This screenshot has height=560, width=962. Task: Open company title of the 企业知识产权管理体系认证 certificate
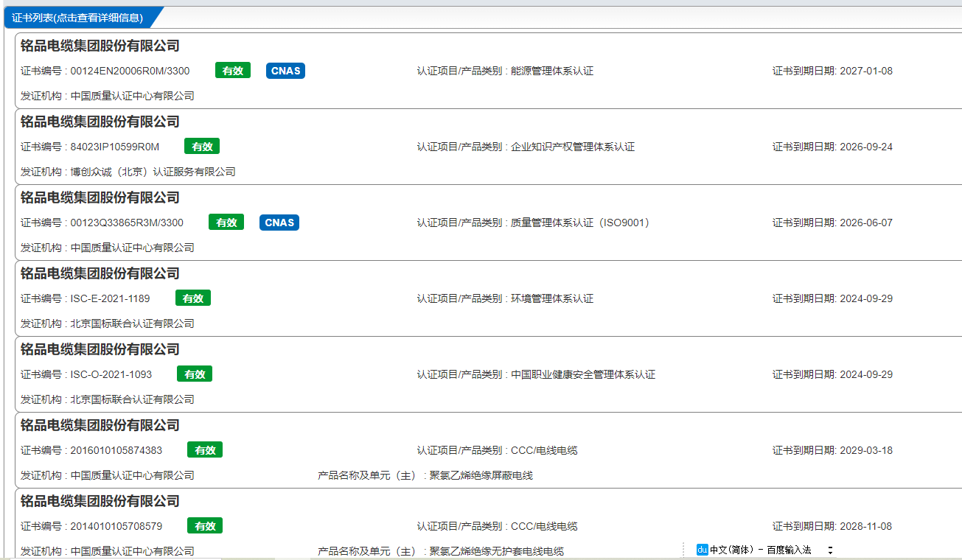point(100,122)
